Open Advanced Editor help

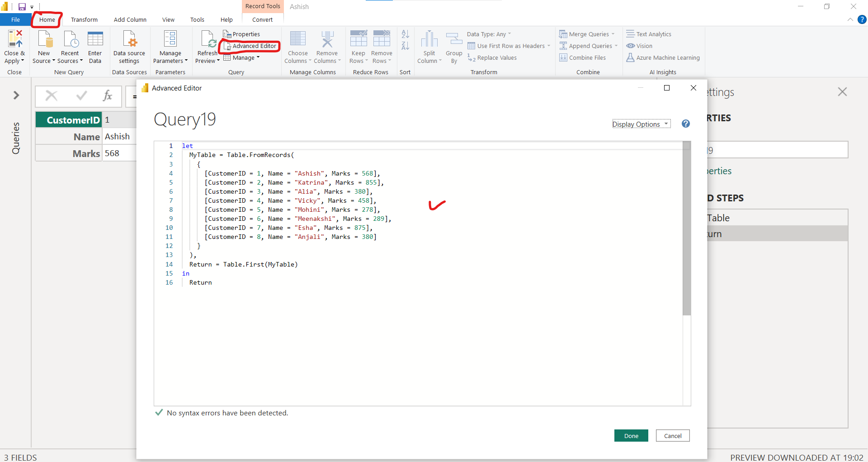pyautogui.click(x=685, y=124)
